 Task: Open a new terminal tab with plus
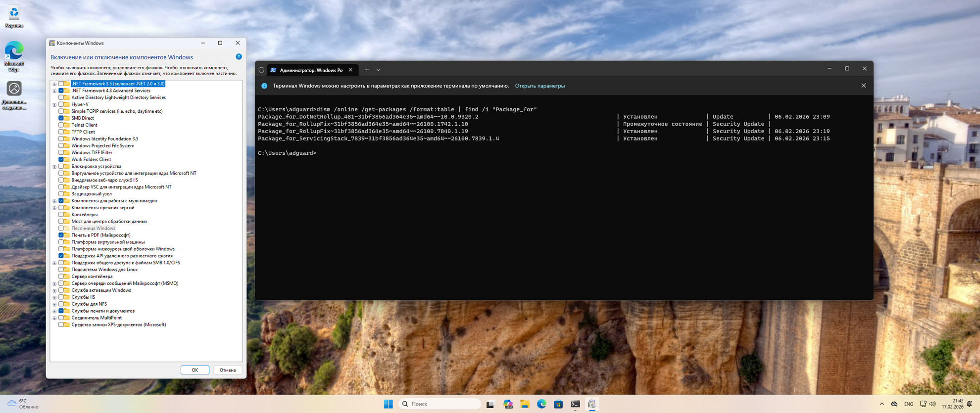click(x=367, y=70)
